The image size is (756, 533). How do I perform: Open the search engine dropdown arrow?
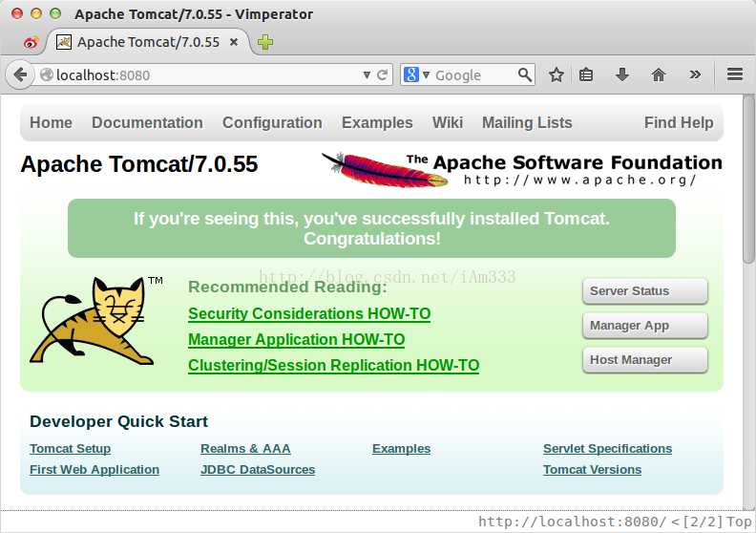[x=426, y=75]
